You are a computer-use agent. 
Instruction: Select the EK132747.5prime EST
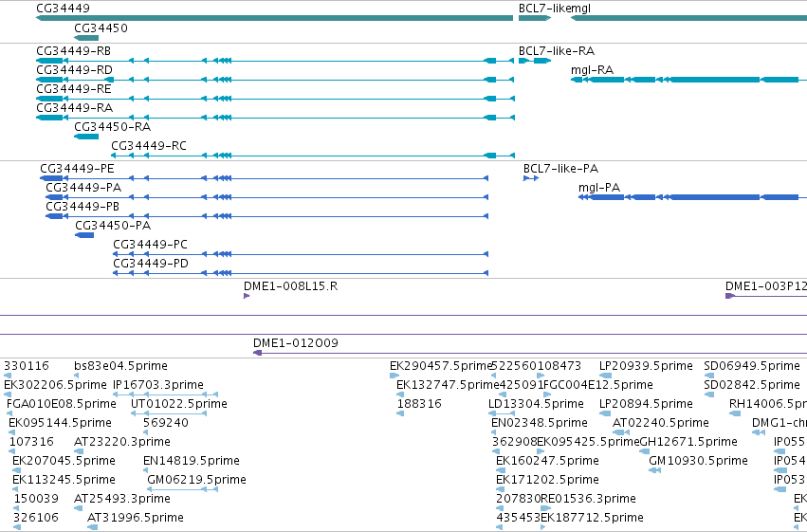448,385
